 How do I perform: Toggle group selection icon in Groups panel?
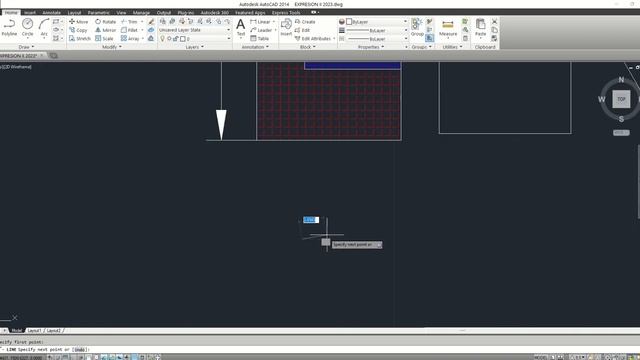click(429, 38)
